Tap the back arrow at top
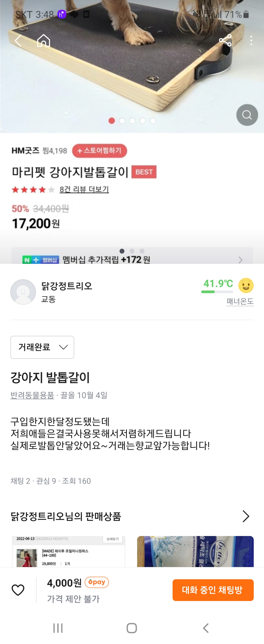Screen dimensions: 264x644 click(x=18, y=41)
